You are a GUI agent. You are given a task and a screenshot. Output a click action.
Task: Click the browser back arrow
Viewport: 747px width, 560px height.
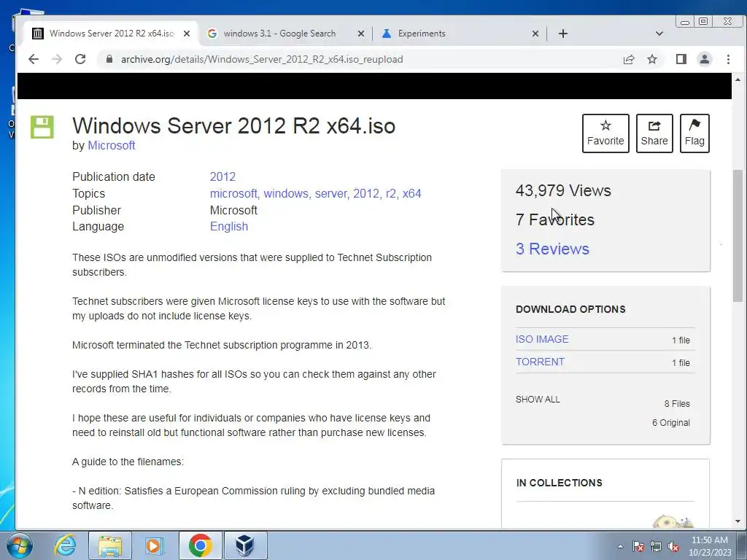click(x=34, y=59)
